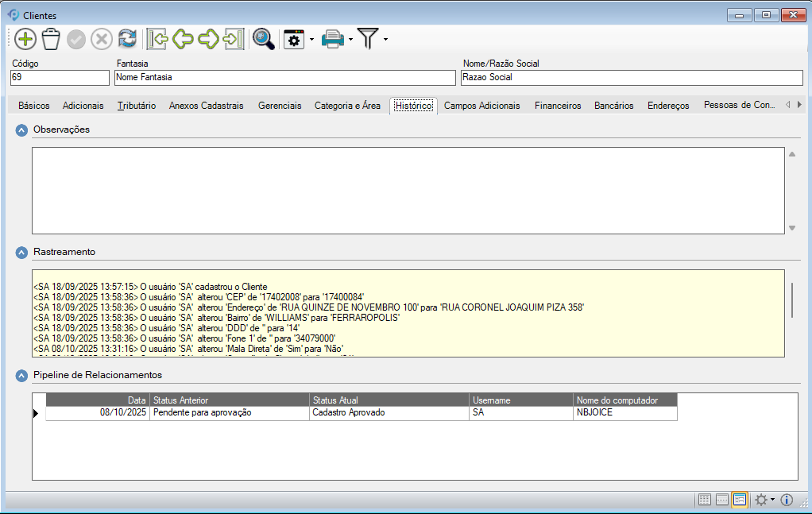Open the filter funnel dropdown arrow
Screen dimensions: 812x514
[x=385, y=39]
